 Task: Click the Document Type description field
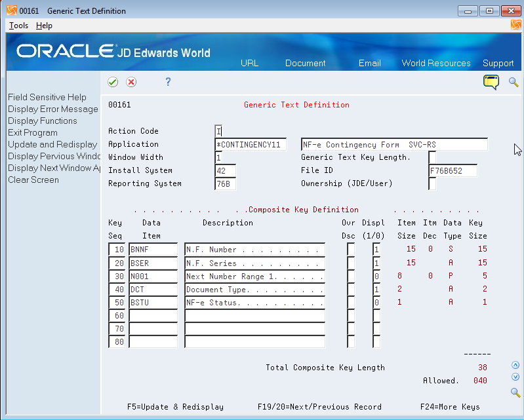[x=255, y=289]
